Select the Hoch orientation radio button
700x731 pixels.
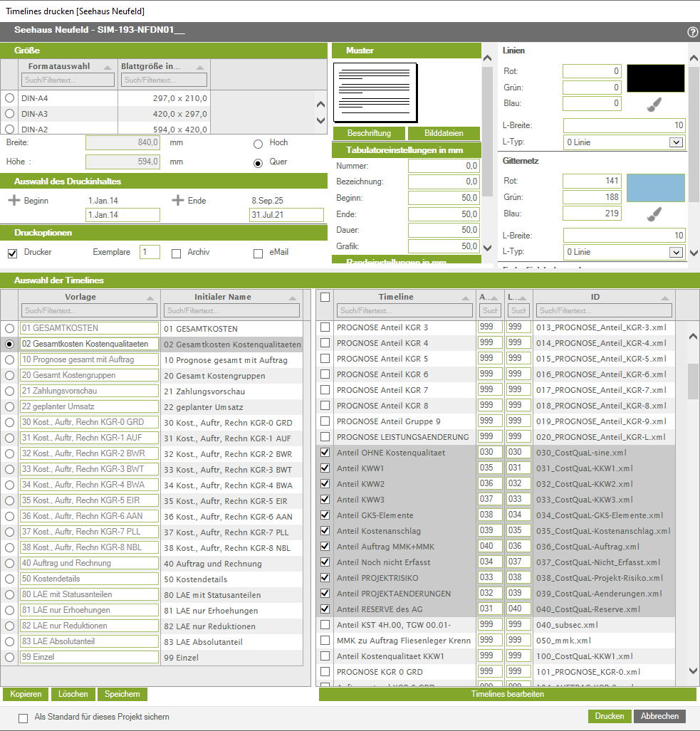pos(258,144)
